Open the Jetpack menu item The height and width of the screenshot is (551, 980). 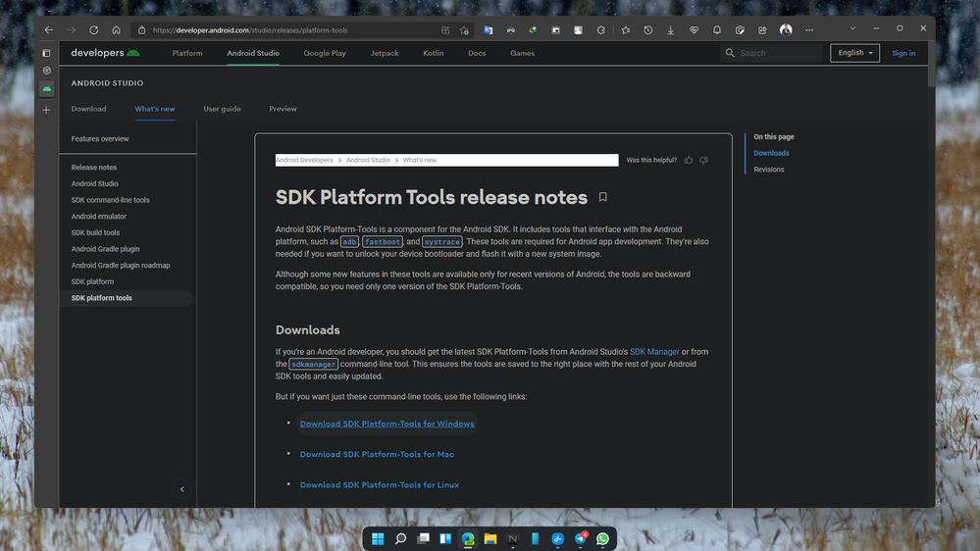coord(385,53)
